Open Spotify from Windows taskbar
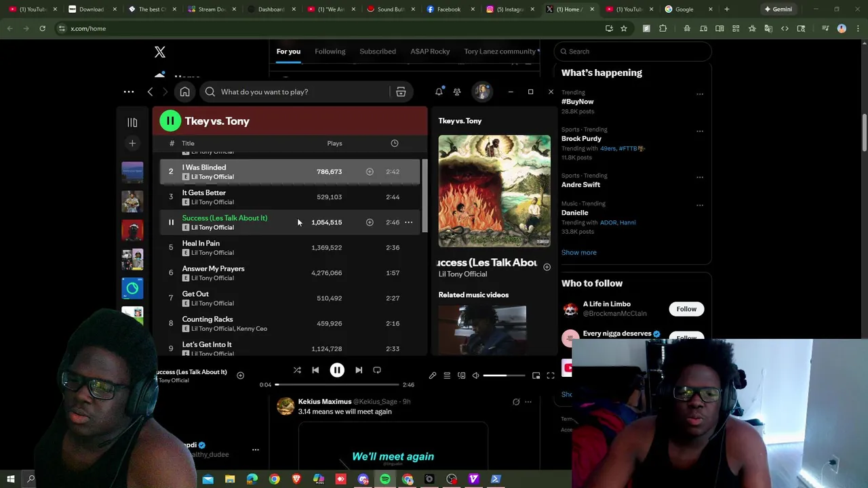 pos(385,479)
